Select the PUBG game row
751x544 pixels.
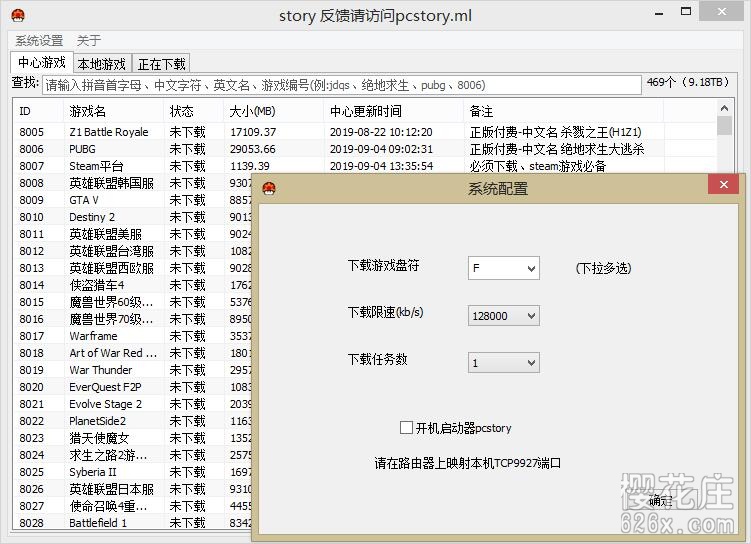coord(365,149)
